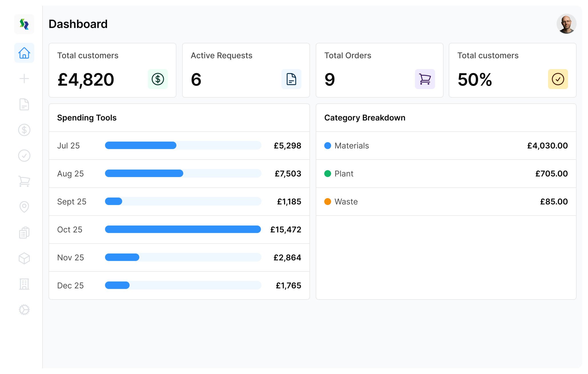
Task: Open the shopping cart sidebar icon
Action: (x=24, y=181)
